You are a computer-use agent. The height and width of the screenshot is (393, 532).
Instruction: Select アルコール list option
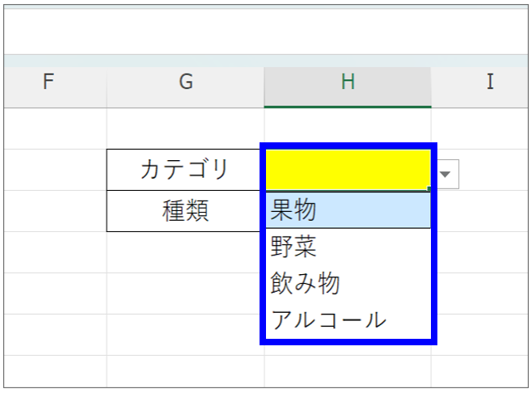click(x=348, y=319)
